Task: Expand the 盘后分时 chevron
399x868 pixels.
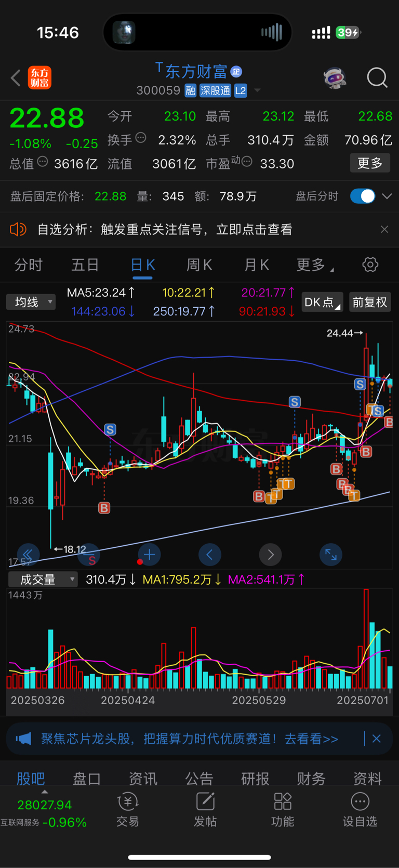Action: click(x=387, y=196)
